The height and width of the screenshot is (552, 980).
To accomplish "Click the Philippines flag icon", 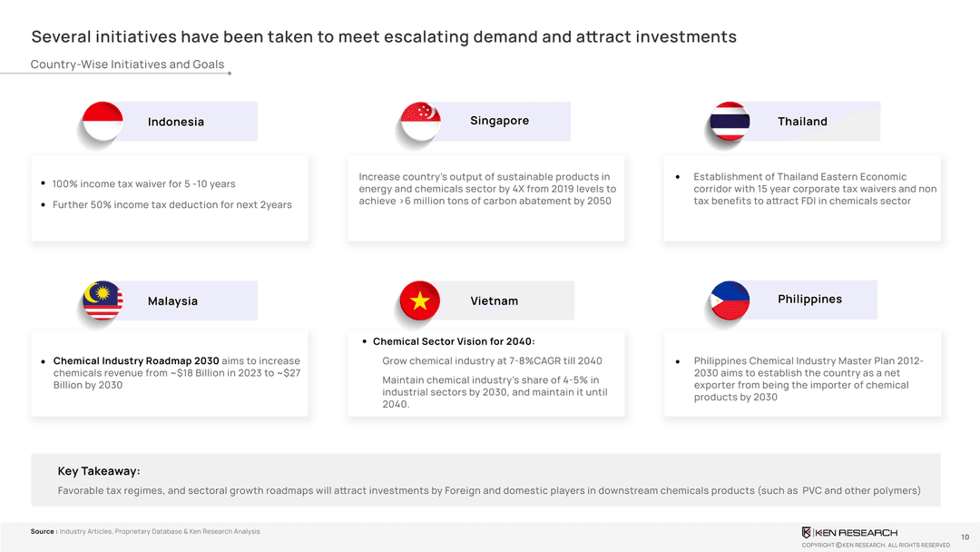I will pos(730,301).
